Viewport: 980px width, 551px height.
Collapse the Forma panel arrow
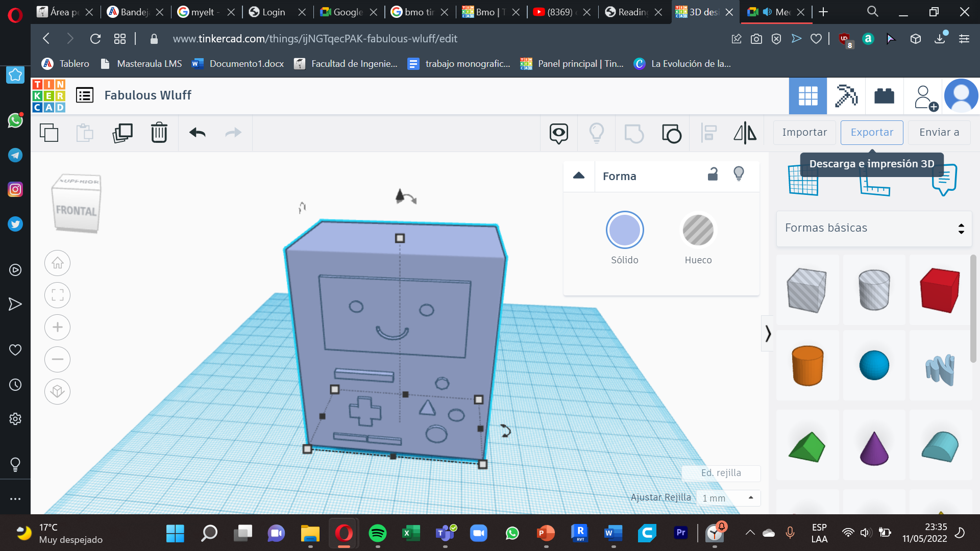click(579, 176)
